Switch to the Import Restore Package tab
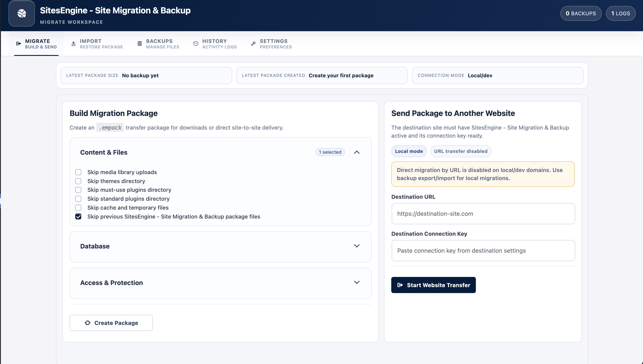The width and height of the screenshot is (643, 364). pos(97,44)
